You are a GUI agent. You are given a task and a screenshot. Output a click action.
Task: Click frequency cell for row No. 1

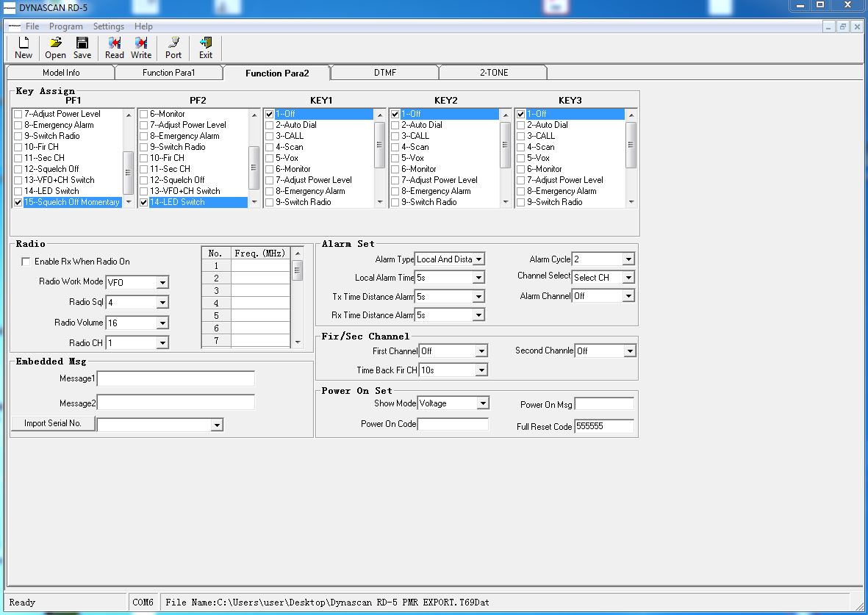261,266
